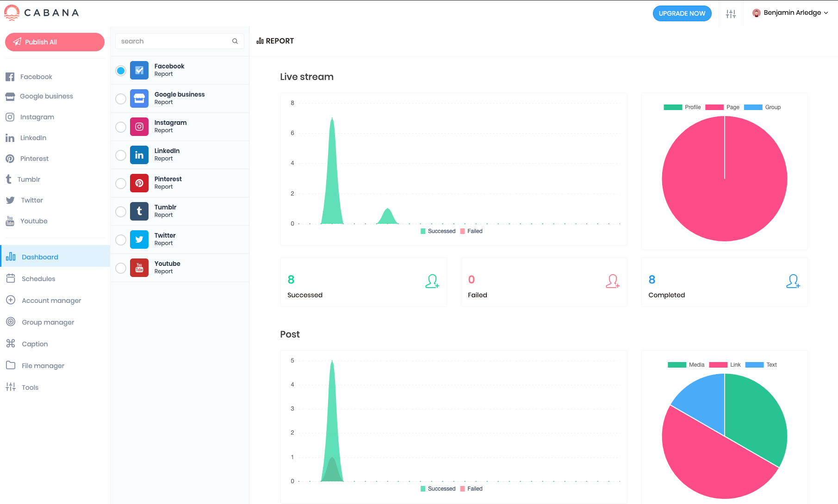Click the LinkedIn report icon tile
This screenshot has height=504, width=838.
click(x=139, y=155)
